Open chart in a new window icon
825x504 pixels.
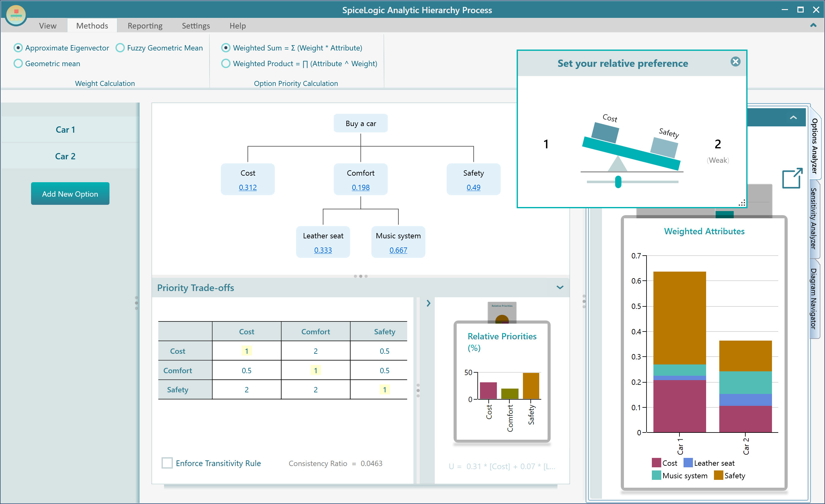(792, 178)
